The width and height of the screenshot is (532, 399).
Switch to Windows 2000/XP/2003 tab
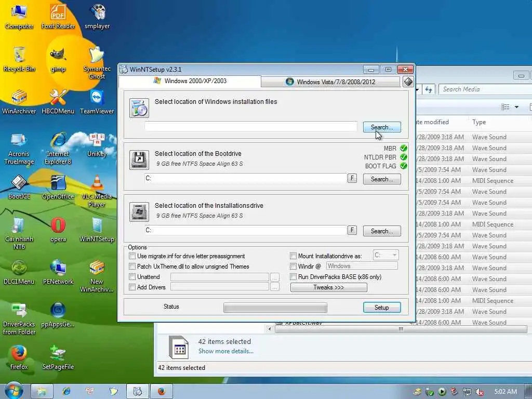(x=190, y=81)
